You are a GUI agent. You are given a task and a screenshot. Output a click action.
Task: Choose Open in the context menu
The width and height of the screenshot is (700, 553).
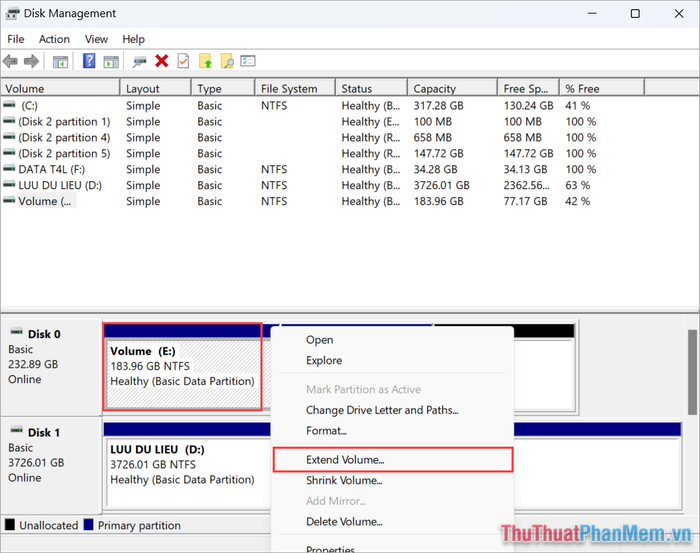320,340
